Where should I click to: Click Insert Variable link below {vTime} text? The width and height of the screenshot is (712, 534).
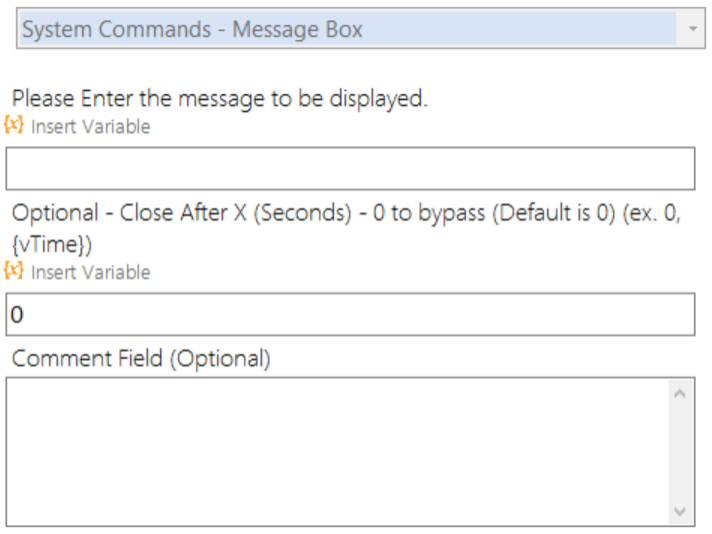click(x=90, y=272)
